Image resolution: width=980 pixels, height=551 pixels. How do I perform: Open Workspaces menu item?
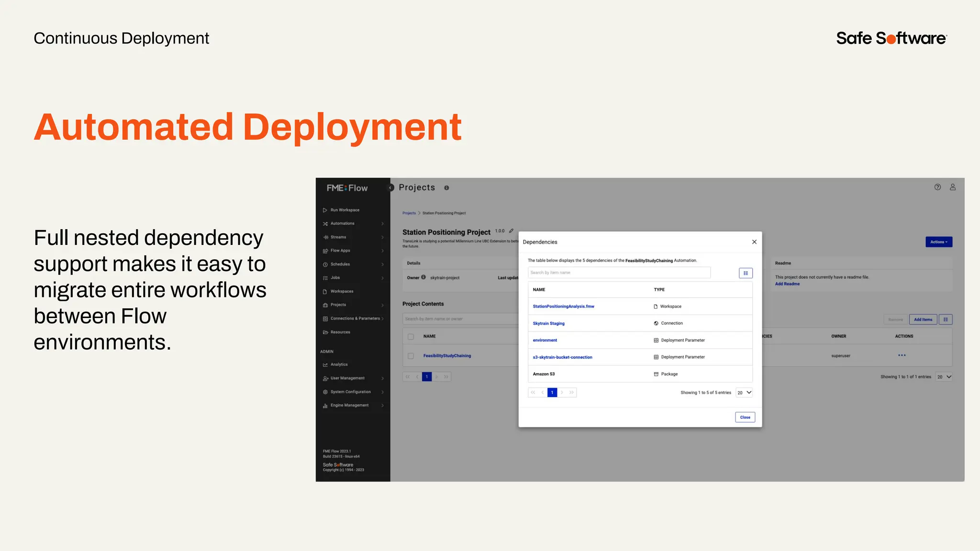(342, 291)
